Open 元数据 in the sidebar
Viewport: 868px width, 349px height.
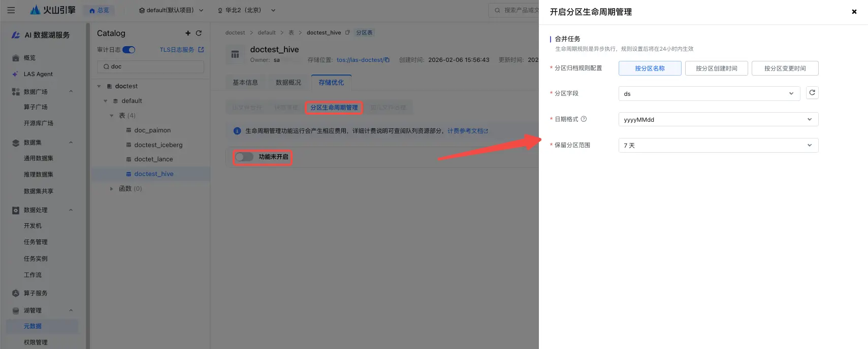(x=33, y=326)
